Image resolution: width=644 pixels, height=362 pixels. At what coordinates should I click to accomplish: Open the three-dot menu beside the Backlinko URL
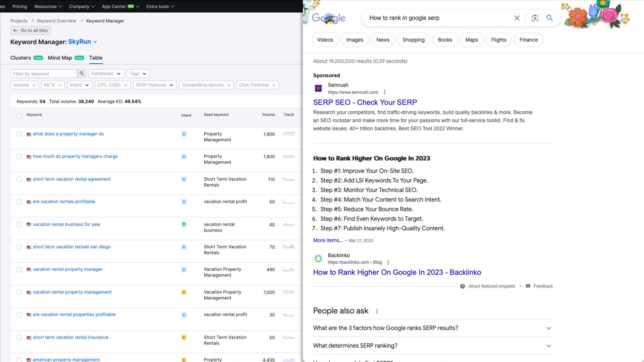click(388, 262)
